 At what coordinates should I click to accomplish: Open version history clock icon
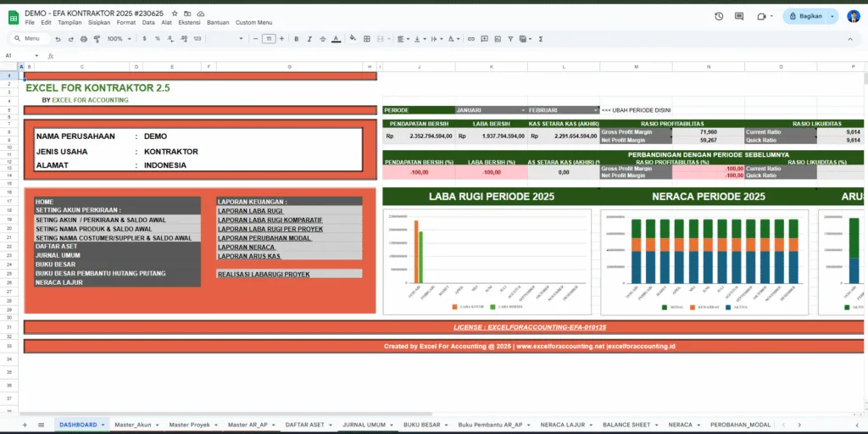719,16
